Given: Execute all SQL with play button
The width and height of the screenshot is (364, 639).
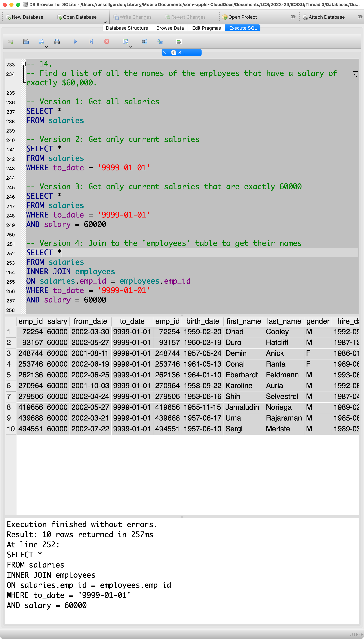Looking at the screenshot, I should pos(75,42).
